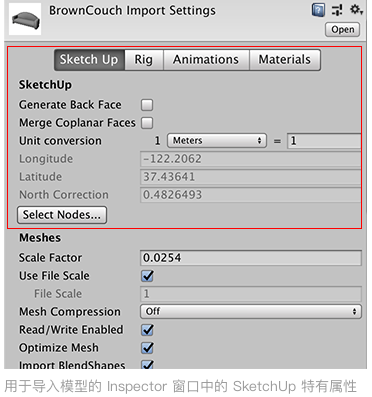
Task: Click the Select Nodes... button
Action: (x=62, y=215)
